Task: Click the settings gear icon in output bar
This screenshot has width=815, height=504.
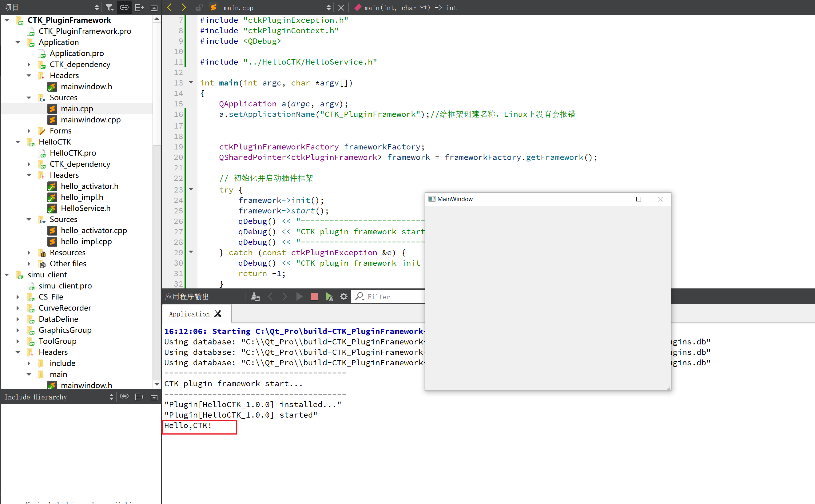Action: (x=345, y=297)
